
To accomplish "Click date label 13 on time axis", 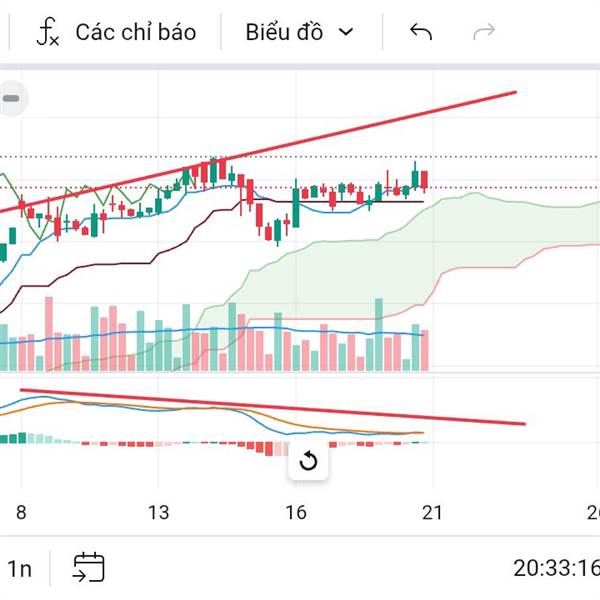I will pos(158,513).
